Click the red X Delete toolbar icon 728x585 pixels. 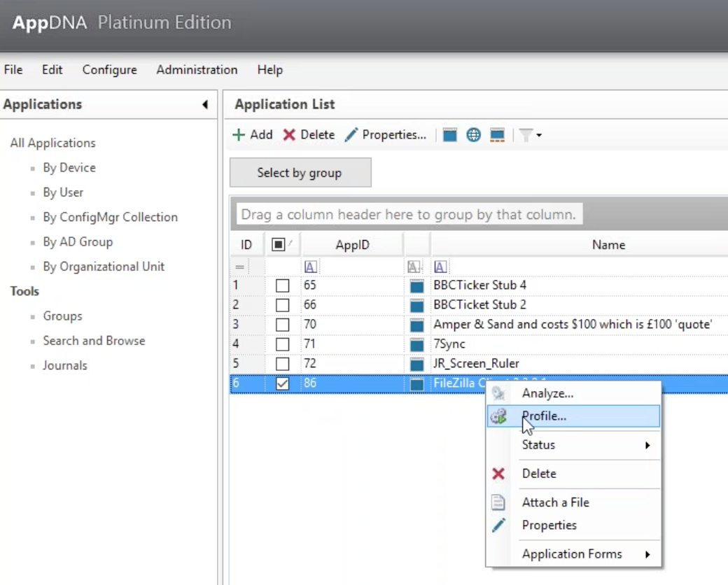click(289, 135)
